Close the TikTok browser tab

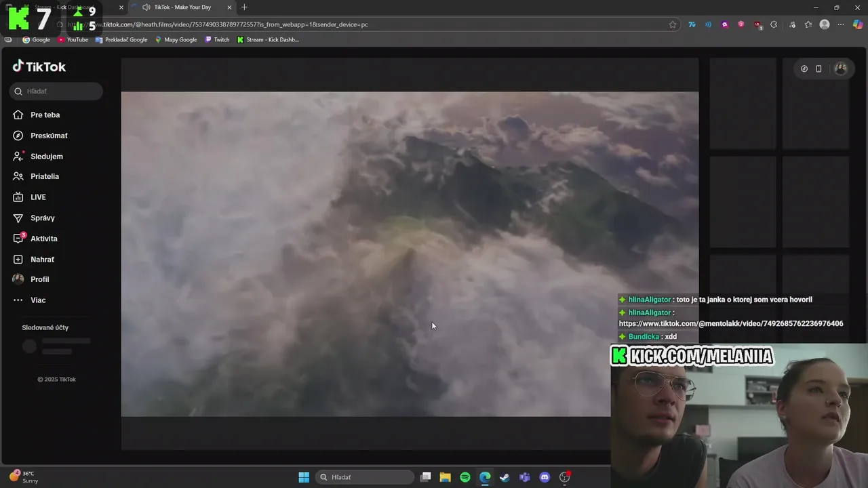coord(229,7)
